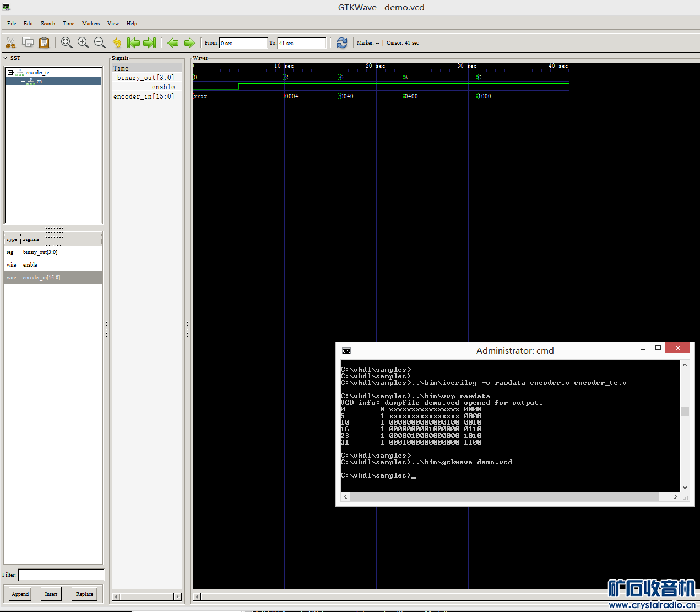This screenshot has width=700, height=612.
Task: Click the gtkwave demo.vcd command line in cmd
Action: click(427, 462)
